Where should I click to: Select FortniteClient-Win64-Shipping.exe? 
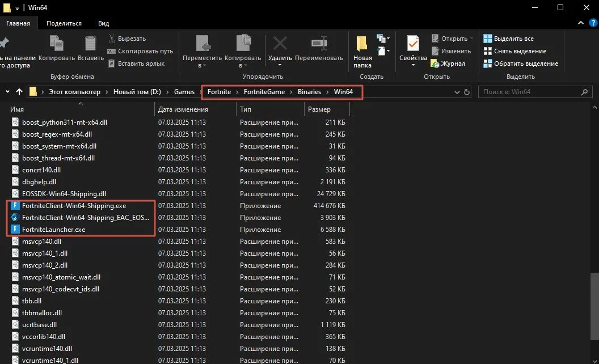74,206
